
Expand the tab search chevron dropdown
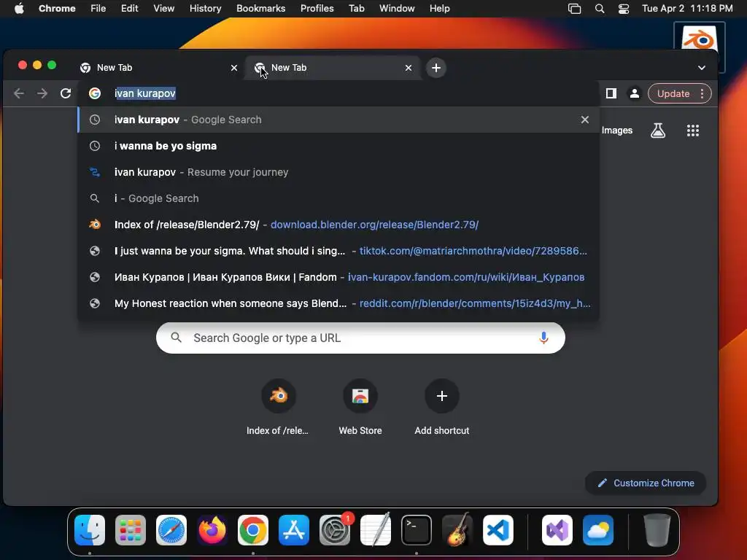pyautogui.click(x=702, y=68)
